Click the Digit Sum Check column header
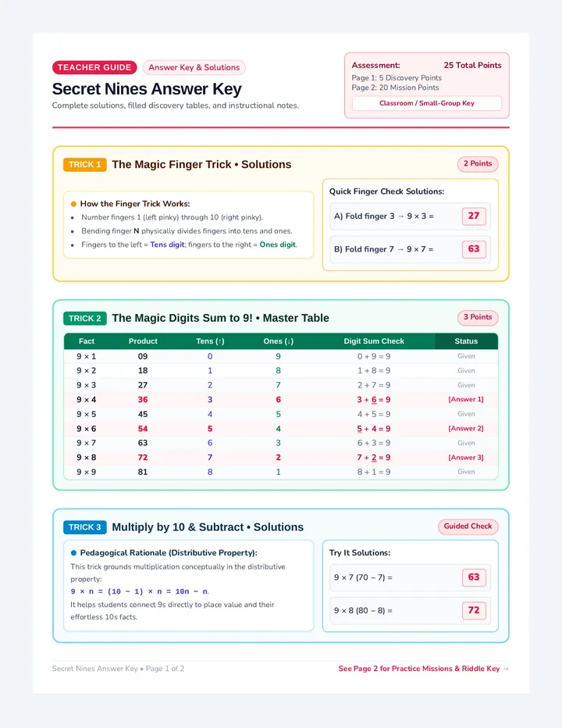 [374, 341]
